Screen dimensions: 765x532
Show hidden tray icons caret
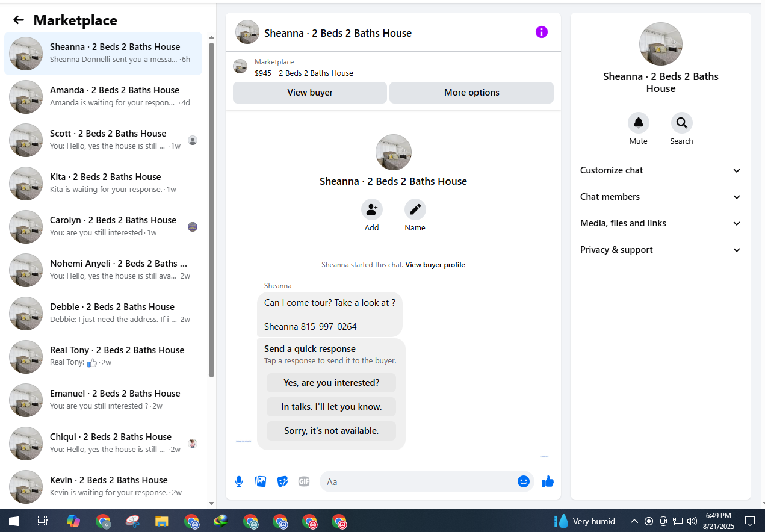(x=634, y=521)
